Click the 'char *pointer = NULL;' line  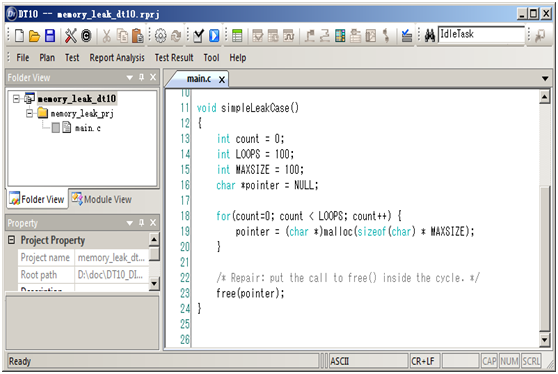tap(267, 185)
